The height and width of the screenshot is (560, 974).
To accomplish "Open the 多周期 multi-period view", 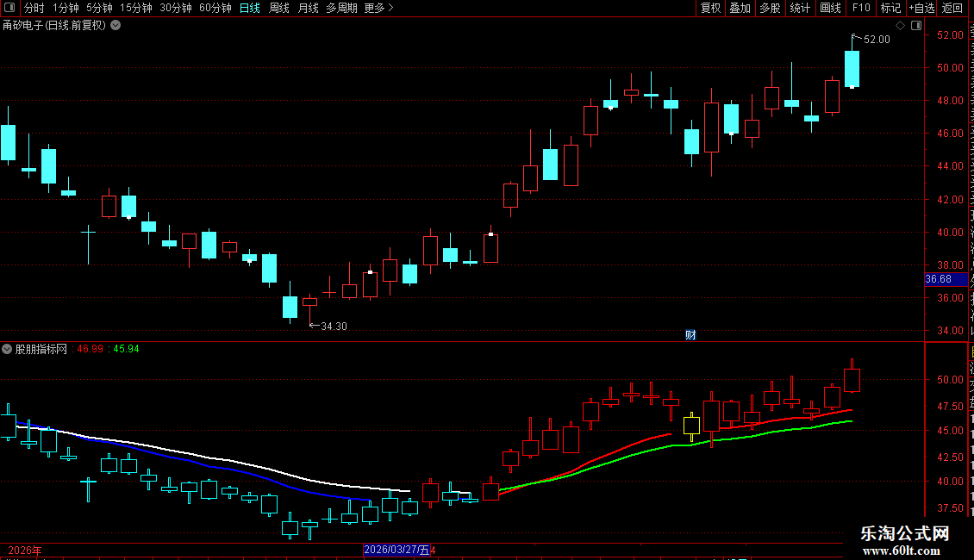I will coord(341,8).
